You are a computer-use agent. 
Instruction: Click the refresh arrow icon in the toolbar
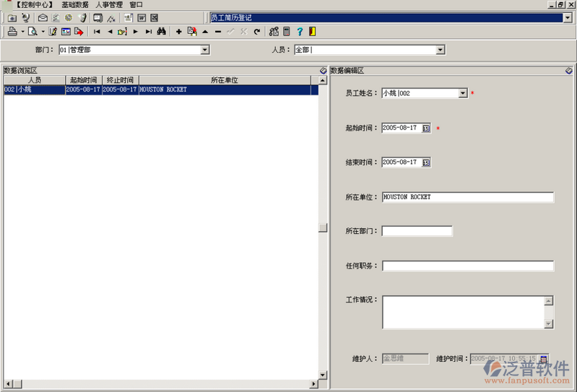[256, 32]
